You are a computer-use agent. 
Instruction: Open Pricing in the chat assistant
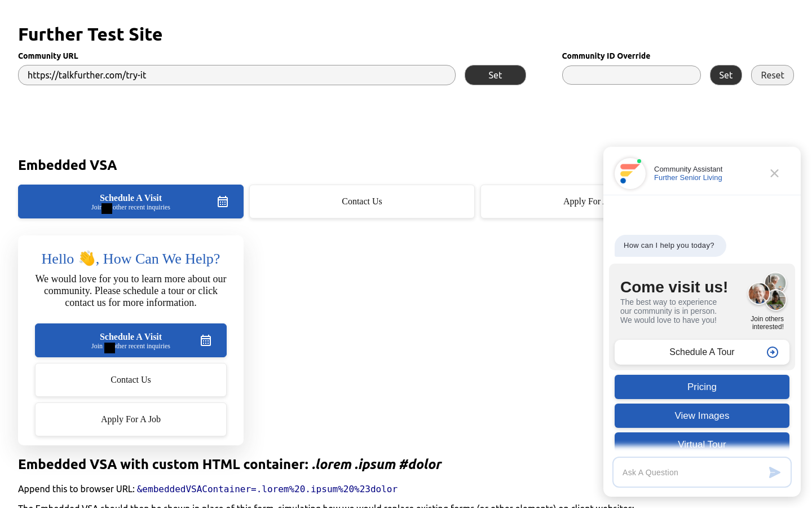pyautogui.click(x=701, y=387)
